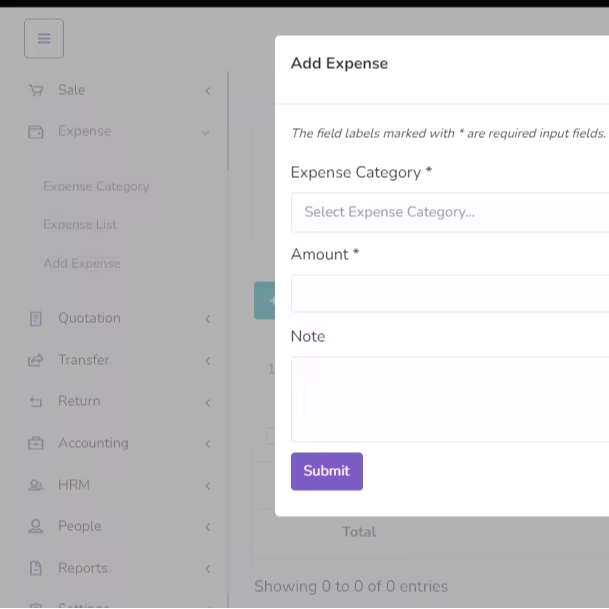609x609 pixels.
Task: Expand the Transfer menu chevron
Action: click(208, 361)
